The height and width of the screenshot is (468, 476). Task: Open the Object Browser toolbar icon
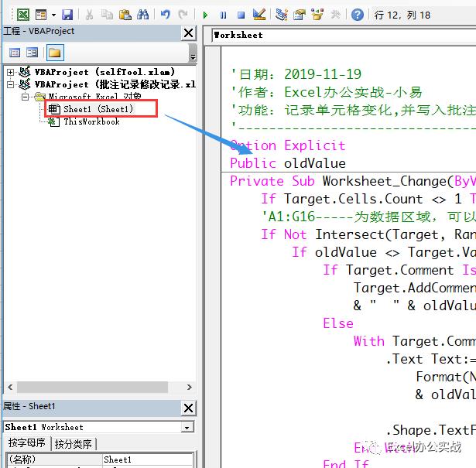(317, 14)
